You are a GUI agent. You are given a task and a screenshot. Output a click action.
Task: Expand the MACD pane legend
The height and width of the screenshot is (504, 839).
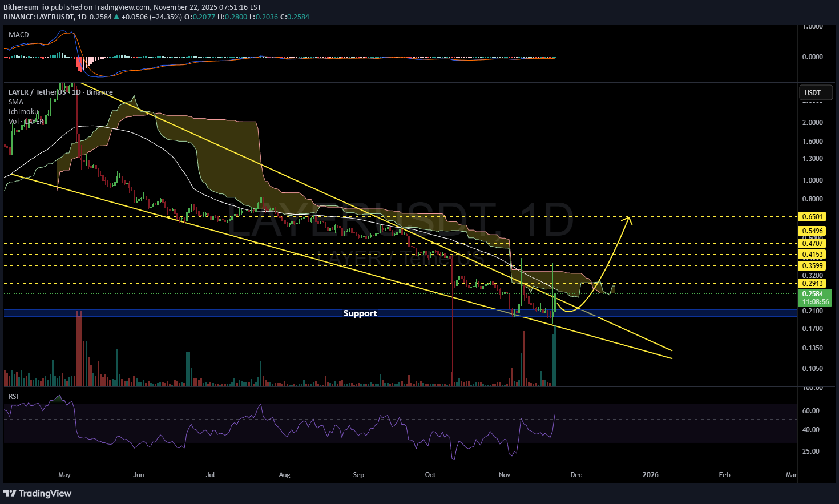(x=19, y=35)
